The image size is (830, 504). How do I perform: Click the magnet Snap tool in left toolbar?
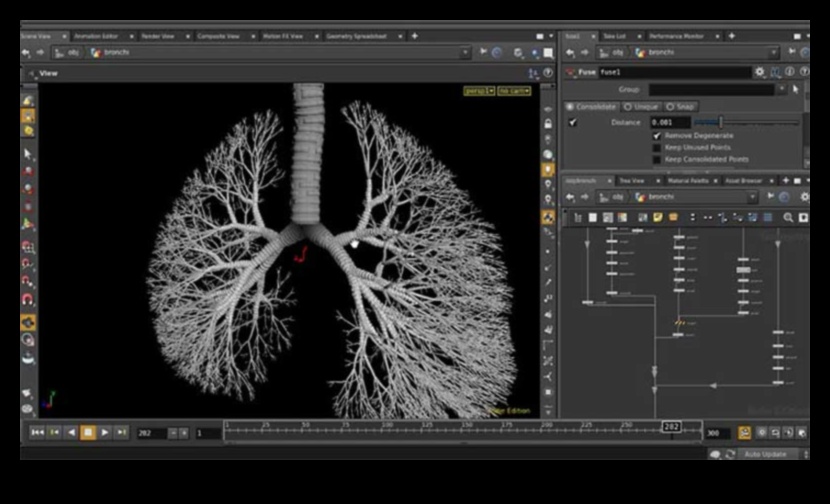pos(28,299)
